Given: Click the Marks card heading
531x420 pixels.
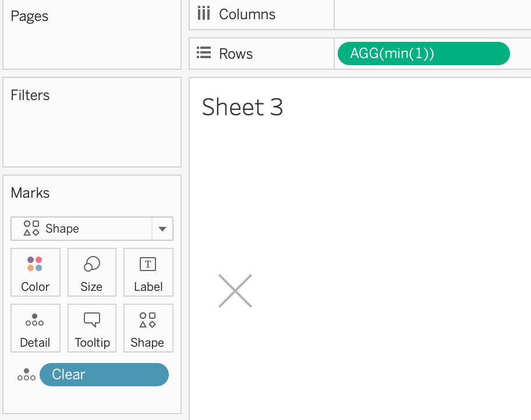Looking at the screenshot, I should coord(30,193).
